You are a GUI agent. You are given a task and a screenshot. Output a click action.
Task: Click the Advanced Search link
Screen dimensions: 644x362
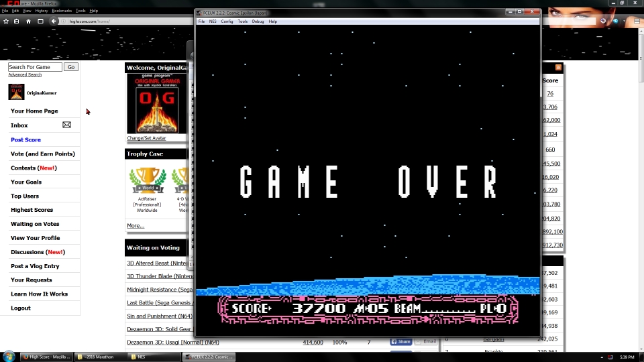click(25, 75)
